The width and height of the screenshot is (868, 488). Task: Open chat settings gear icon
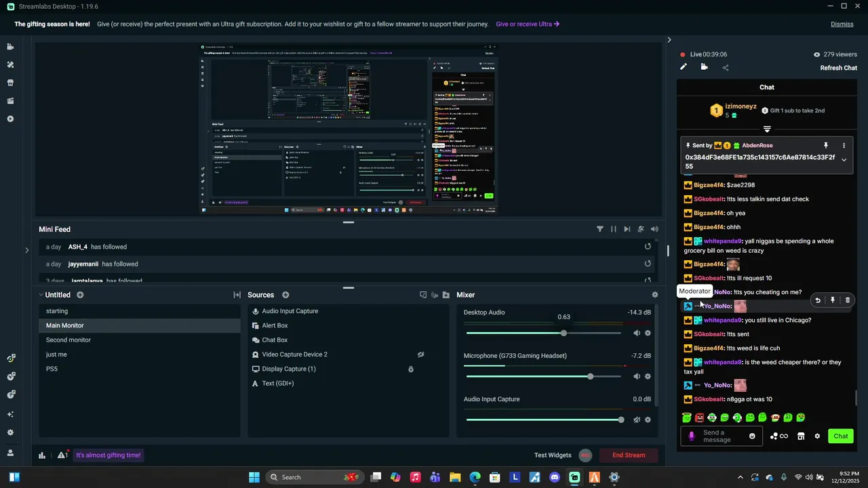pyautogui.click(x=817, y=436)
